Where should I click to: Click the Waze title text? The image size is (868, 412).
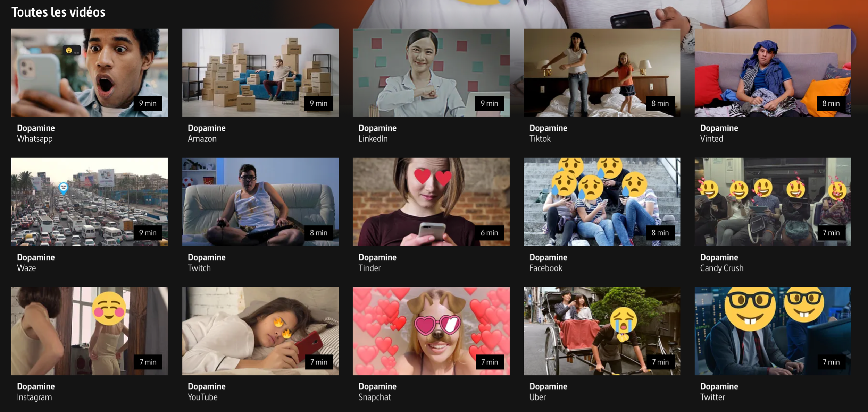coord(26,268)
